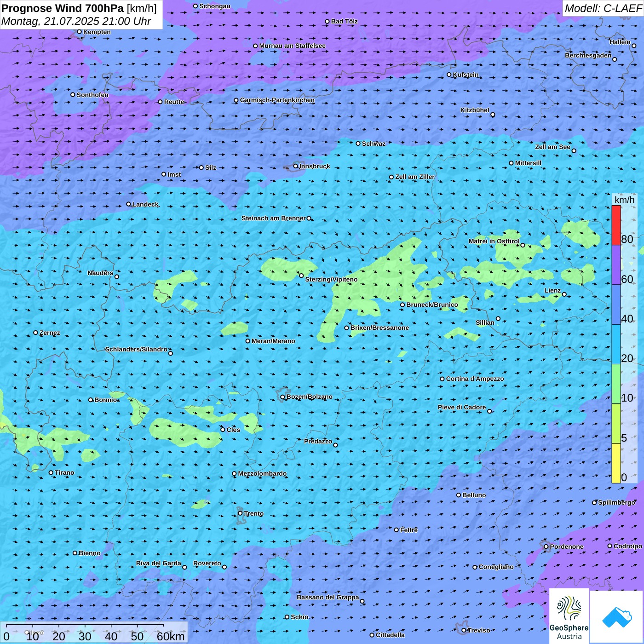644x644 pixels.
Task: Click the Sterzing/Vipiteno marker dot
Action: (x=301, y=276)
